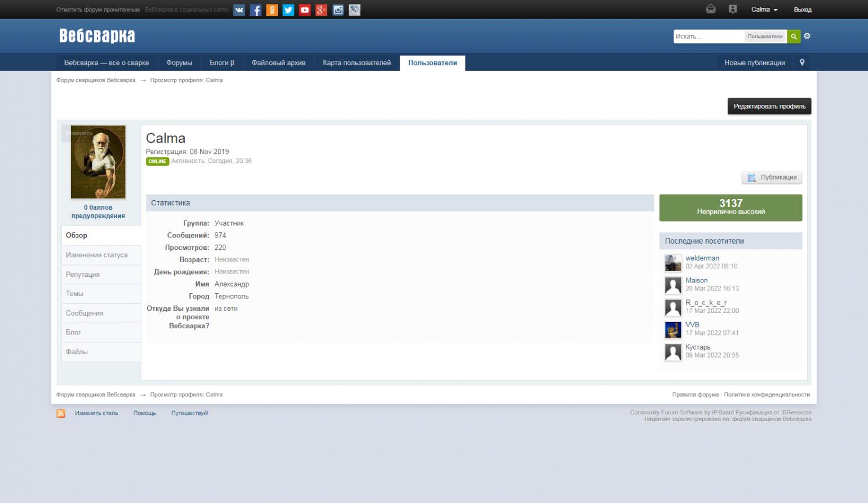Focus the Искать search text field
This screenshot has height=503, width=868.
[x=708, y=37]
